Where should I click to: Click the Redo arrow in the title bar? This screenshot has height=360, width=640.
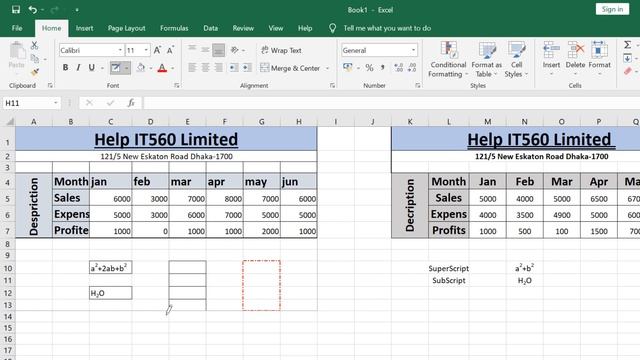point(55,10)
